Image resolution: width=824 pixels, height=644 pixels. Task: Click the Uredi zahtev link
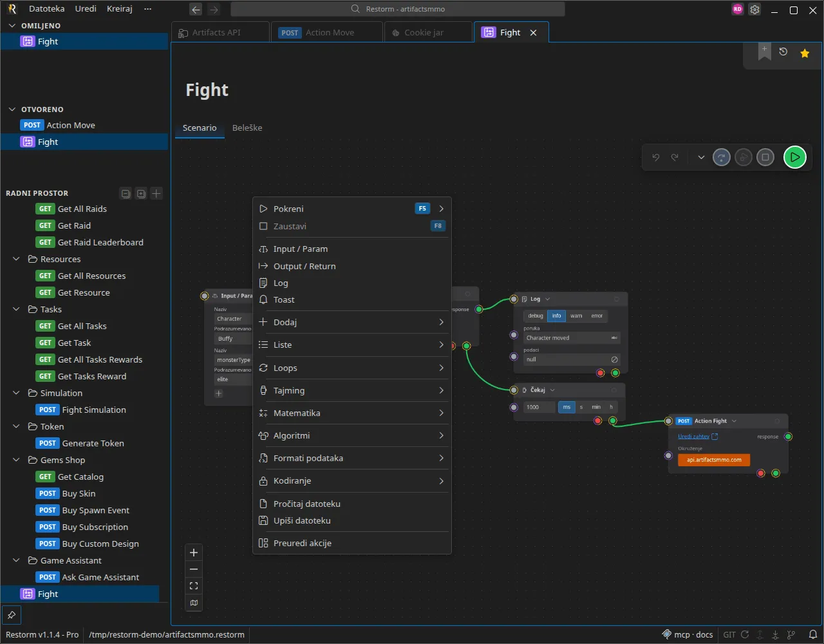693,437
